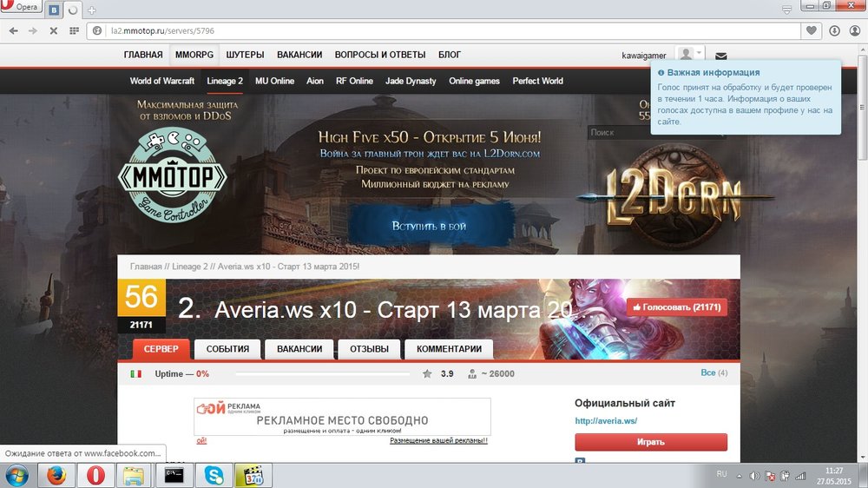Switch to the ОТЗЫВЫ tab
Viewport: 868px width, 488px height.
pos(369,349)
